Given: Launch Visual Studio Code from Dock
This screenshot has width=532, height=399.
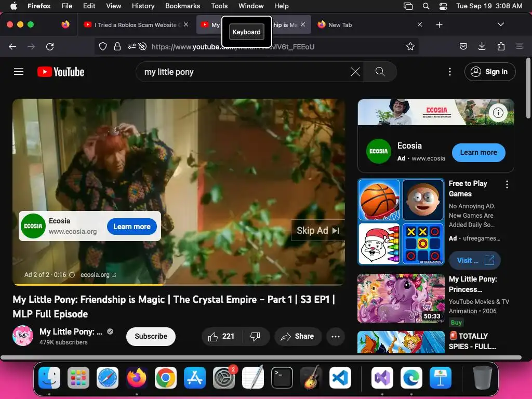Looking at the screenshot, I should [340, 377].
